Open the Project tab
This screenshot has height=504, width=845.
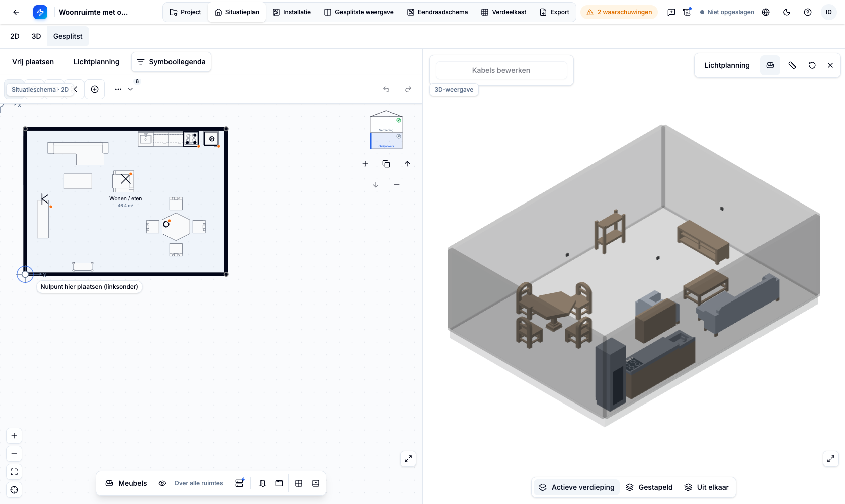click(185, 12)
